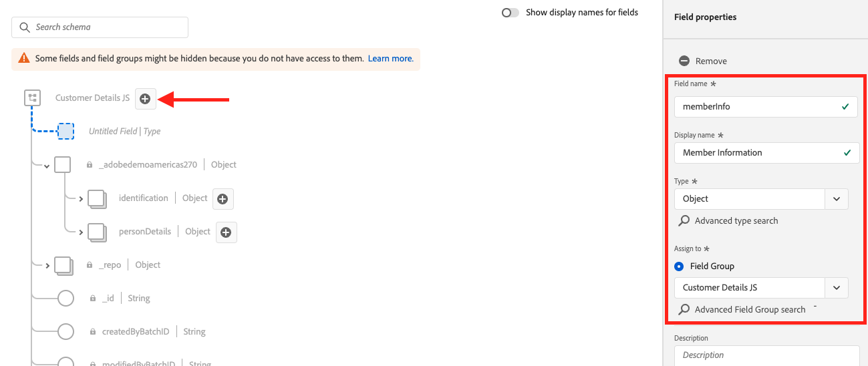Select the dashed Untitled Field node box
868x366 pixels.
65,131
